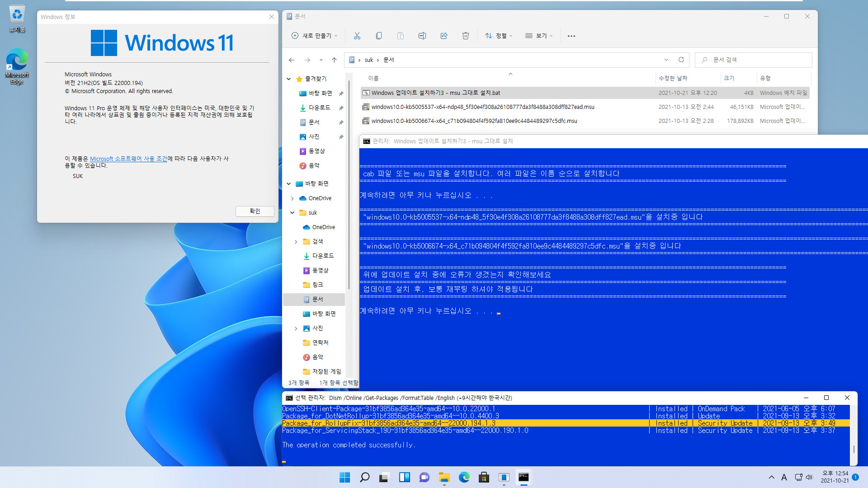
Task: Open the Microsoft Edge desktop shortcut
Action: point(17,66)
